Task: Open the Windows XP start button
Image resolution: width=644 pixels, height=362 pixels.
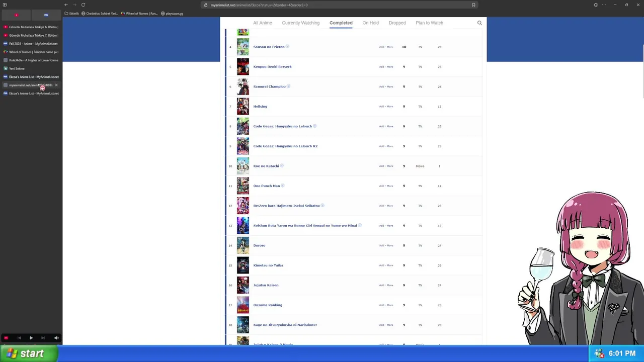Action: point(29,354)
